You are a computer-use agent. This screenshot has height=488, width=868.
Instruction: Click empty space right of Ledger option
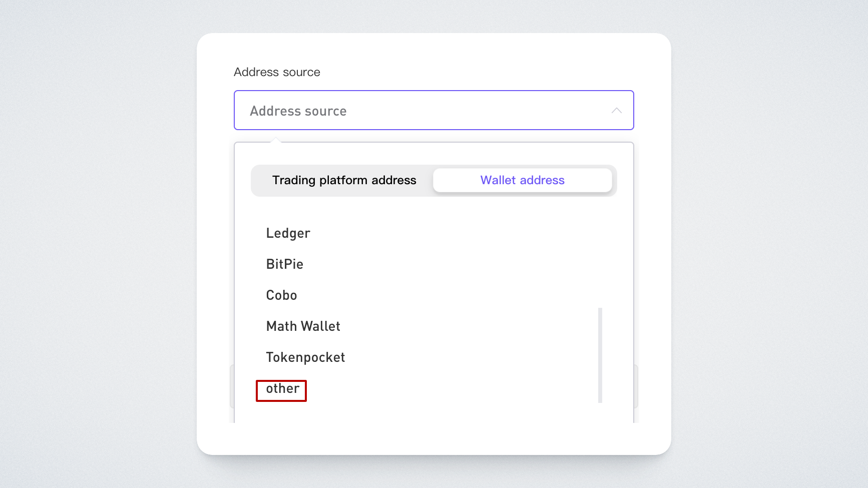(x=451, y=233)
